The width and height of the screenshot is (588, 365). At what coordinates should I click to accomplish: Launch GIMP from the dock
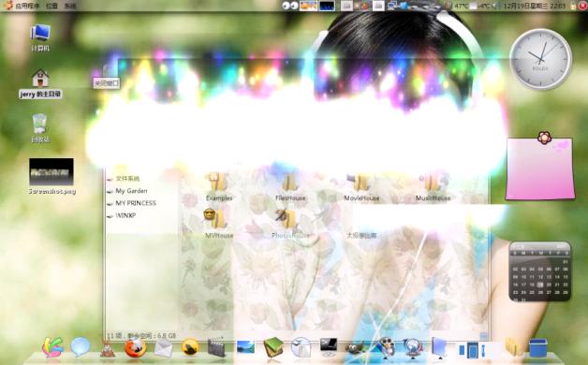click(355, 348)
